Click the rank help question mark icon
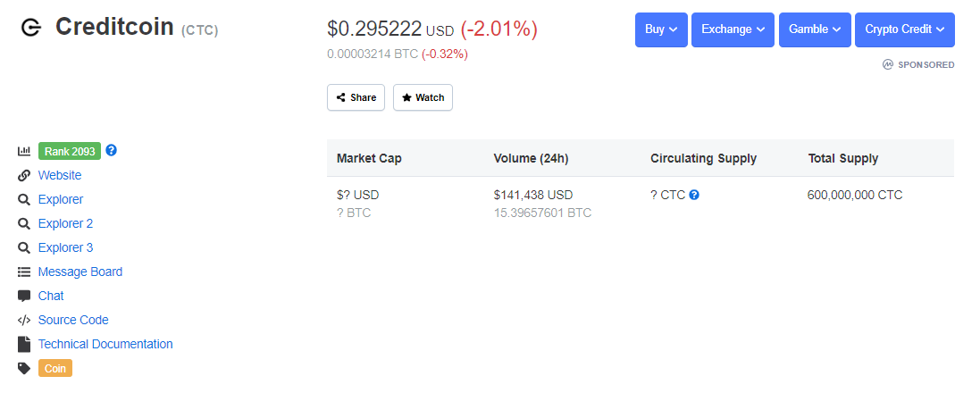The width and height of the screenshot is (980, 393). click(112, 150)
